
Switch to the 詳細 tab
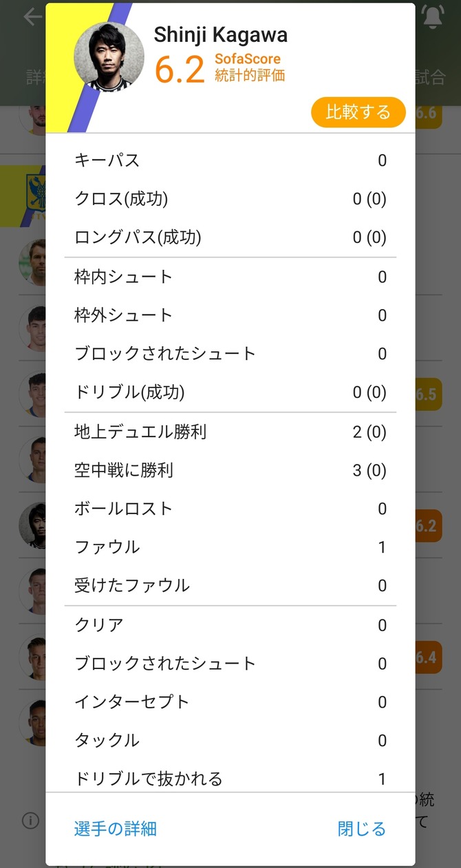tap(36, 77)
